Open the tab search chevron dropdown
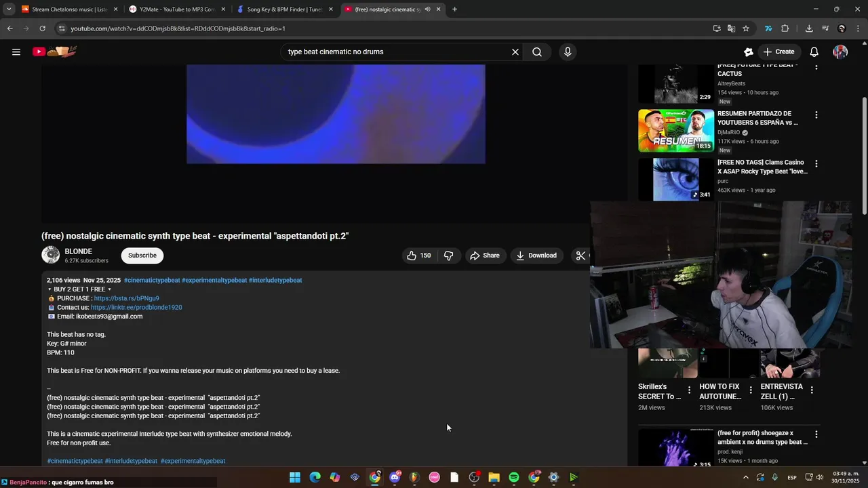This screenshot has height=488, width=868. pyautogui.click(x=9, y=9)
